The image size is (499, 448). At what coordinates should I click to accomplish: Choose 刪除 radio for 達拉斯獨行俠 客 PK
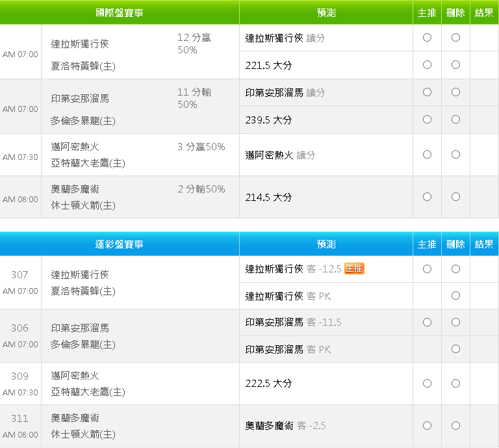coord(455,296)
